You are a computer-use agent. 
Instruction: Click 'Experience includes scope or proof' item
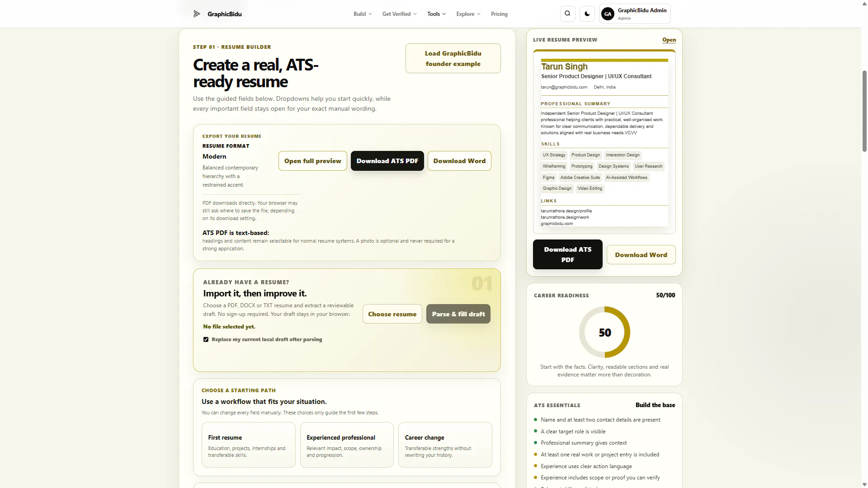(600, 478)
